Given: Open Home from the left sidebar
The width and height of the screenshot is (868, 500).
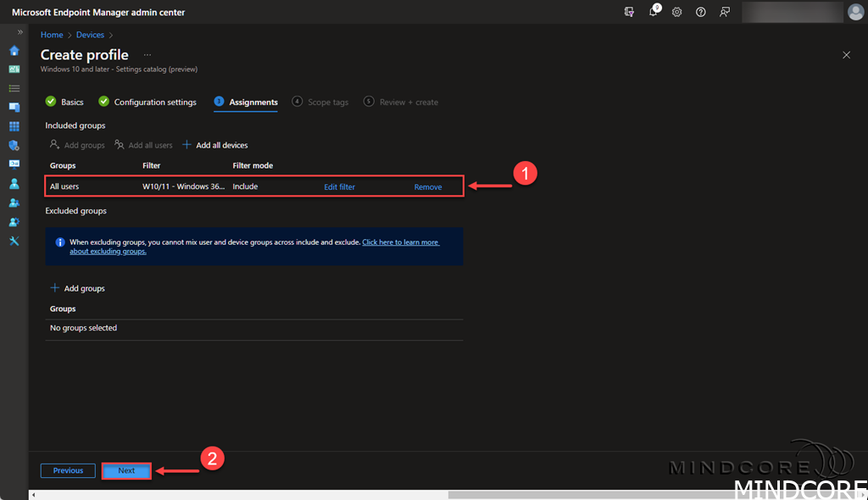Looking at the screenshot, I should tap(14, 51).
